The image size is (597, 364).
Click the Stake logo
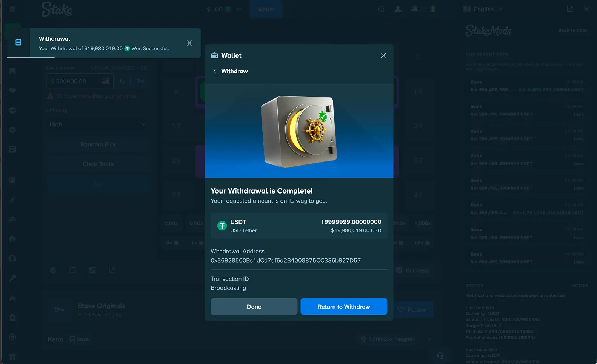coord(57,9)
